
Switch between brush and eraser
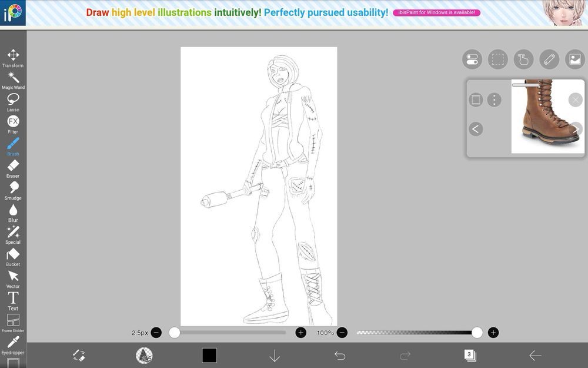click(x=79, y=355)
